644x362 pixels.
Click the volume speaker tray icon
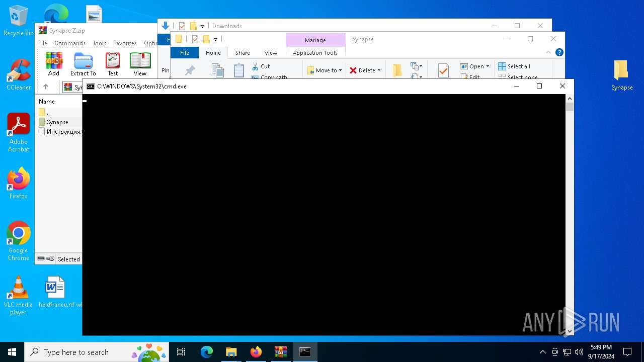coord(579,352)
